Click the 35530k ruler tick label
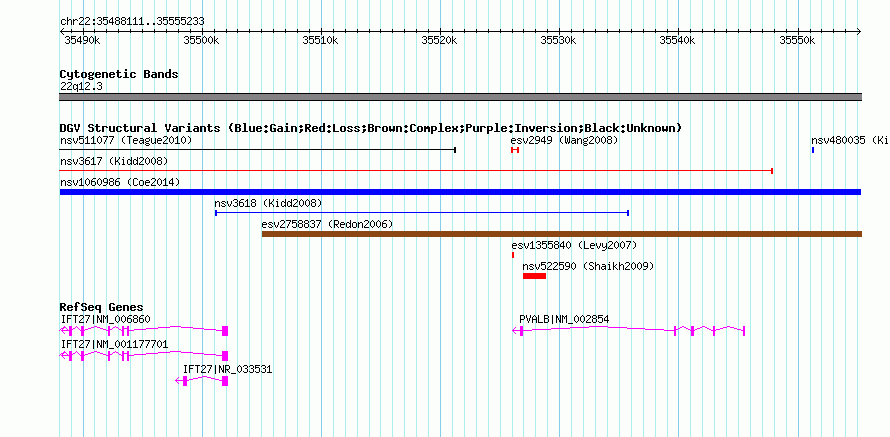The height and width of the screenshot is (437, 890). tap(559, 40)
